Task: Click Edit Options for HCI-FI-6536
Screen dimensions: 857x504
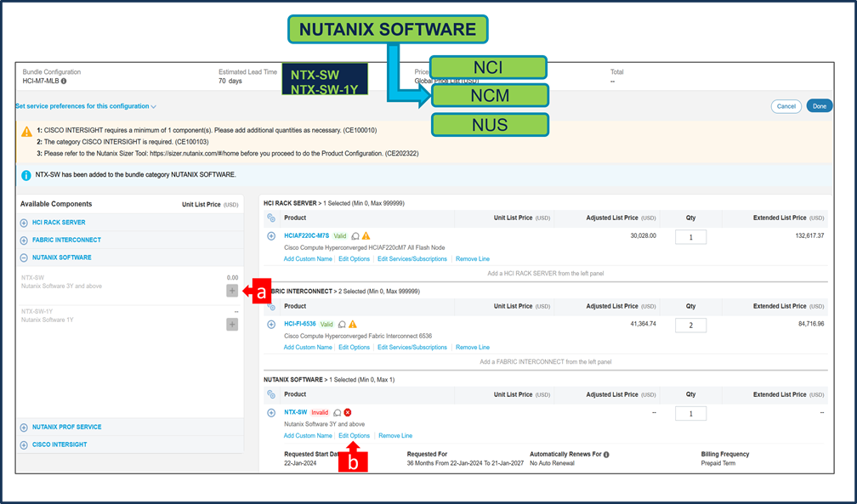Action: (355, 347)
